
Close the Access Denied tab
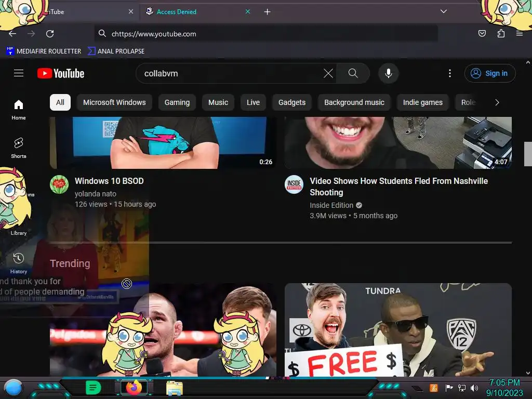[248, 11]
